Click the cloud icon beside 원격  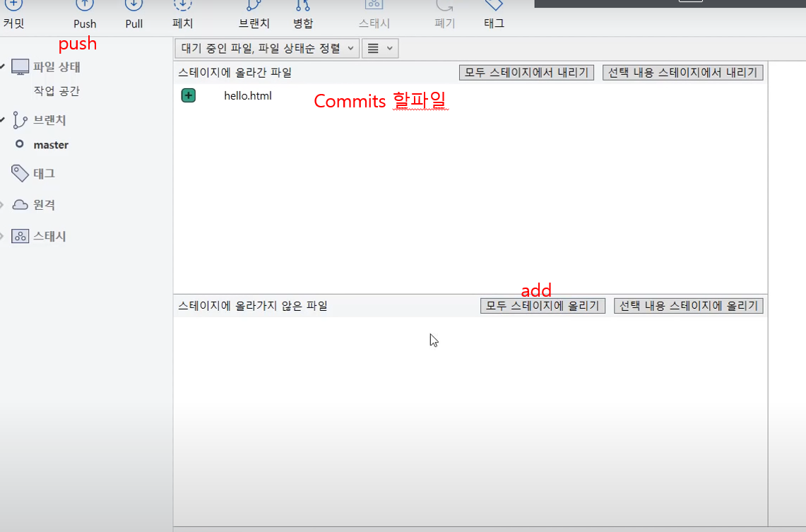(20, 205)
